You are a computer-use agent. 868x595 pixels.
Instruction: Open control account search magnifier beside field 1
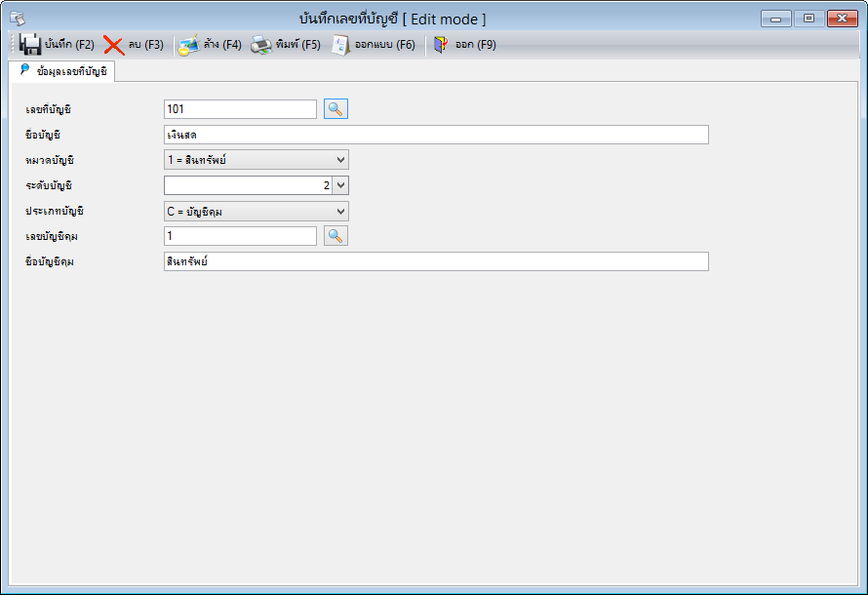click(x=335, y=236)
